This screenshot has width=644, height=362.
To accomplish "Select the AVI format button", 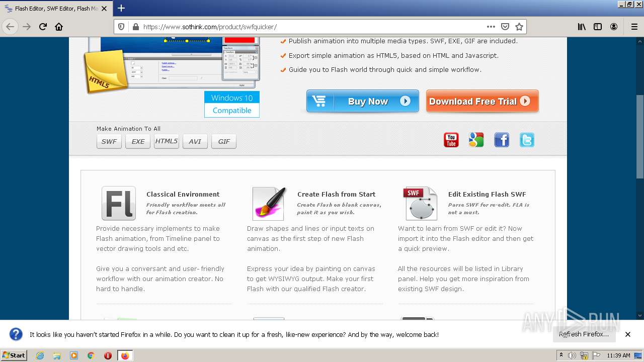I will (195, 141).
